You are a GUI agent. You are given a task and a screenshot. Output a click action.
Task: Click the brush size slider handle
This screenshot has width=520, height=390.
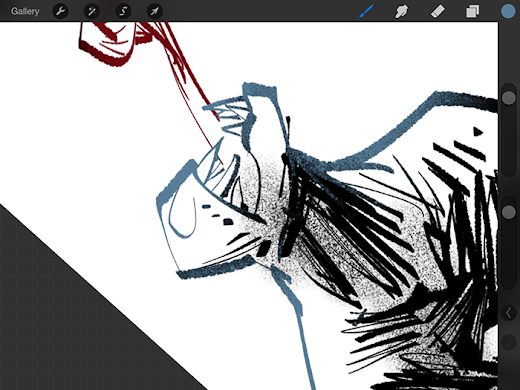point(509,98)
